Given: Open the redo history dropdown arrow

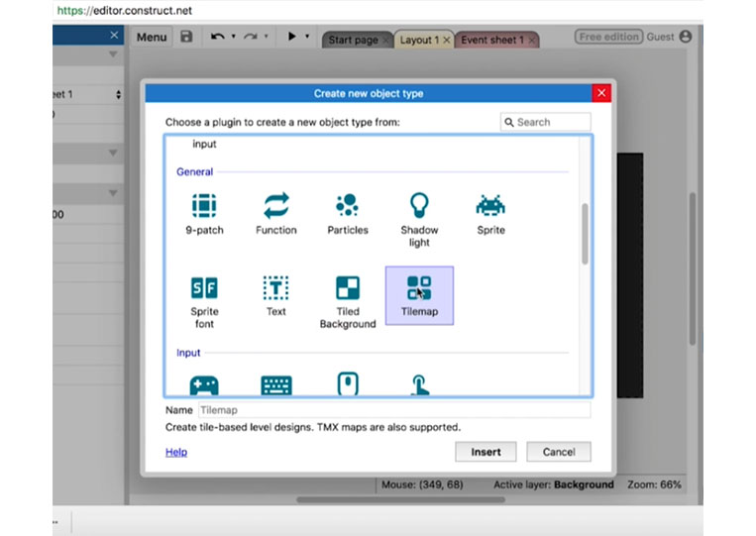Looking at the screenshot, I should coord(267,36).
